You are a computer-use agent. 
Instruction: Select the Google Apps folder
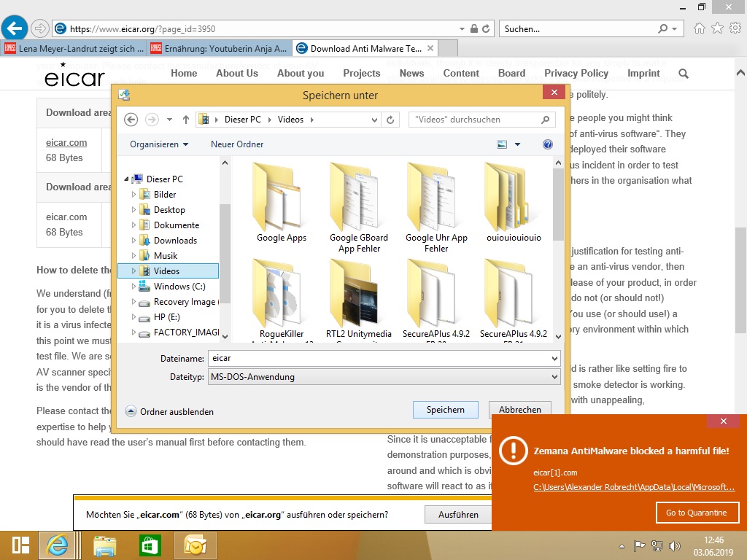pos(282,203)
